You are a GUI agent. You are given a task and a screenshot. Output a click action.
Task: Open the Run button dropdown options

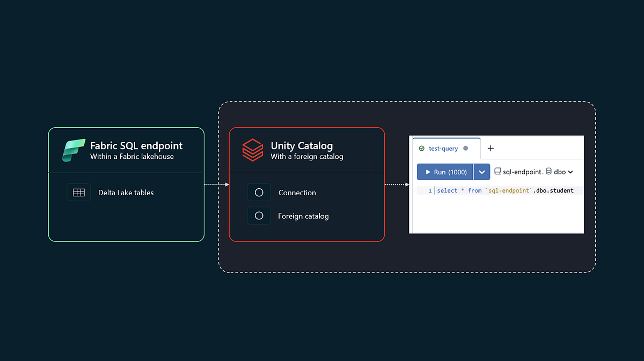(482, 172)
